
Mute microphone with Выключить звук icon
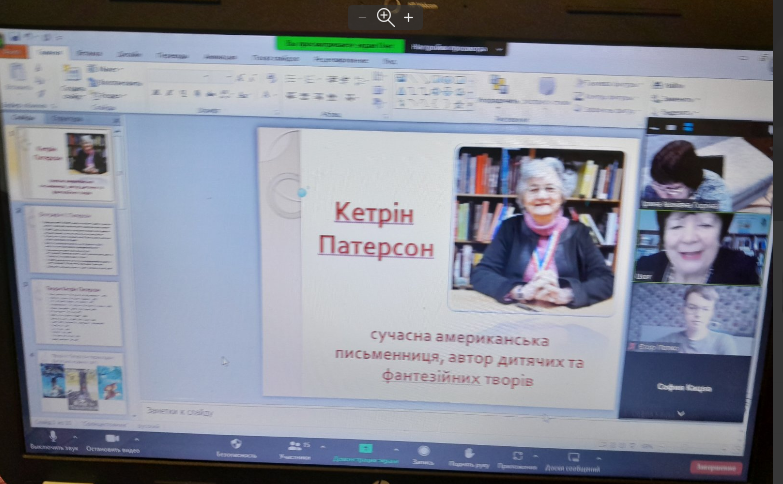coord(52,437)
